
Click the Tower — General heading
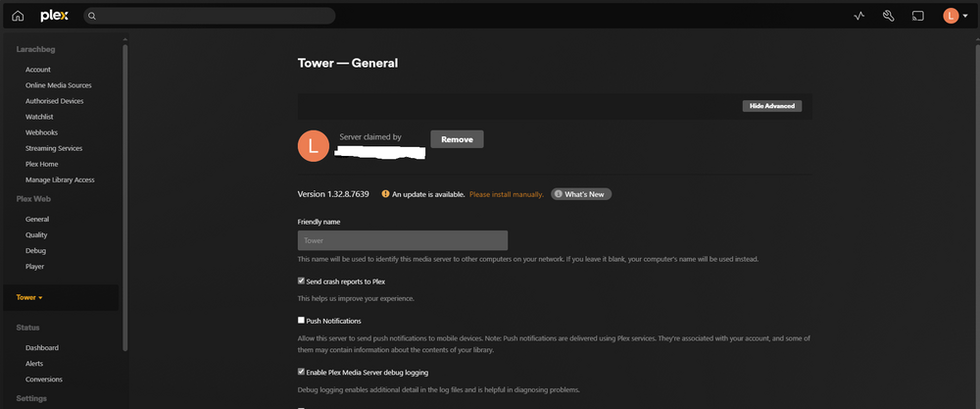coord(348,63)
